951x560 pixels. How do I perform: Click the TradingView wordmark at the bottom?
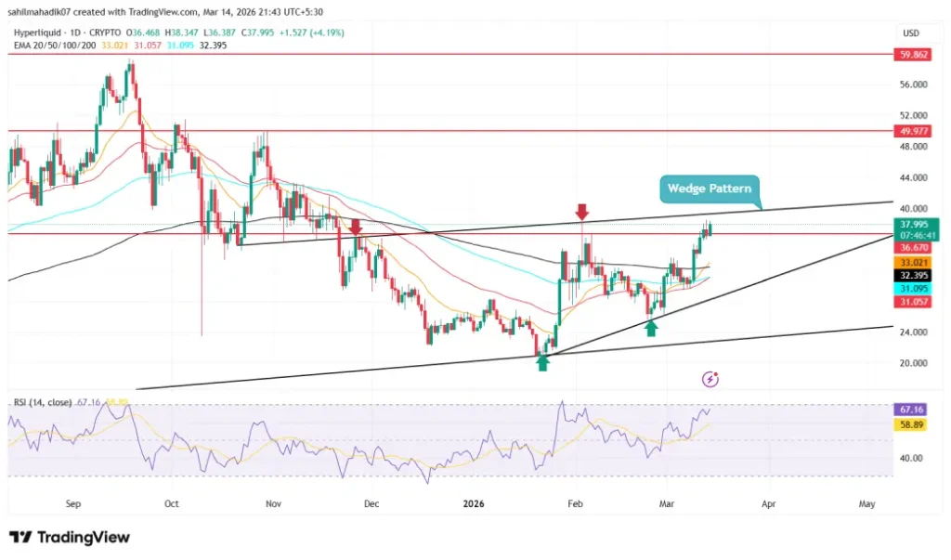tap(84, 538)
